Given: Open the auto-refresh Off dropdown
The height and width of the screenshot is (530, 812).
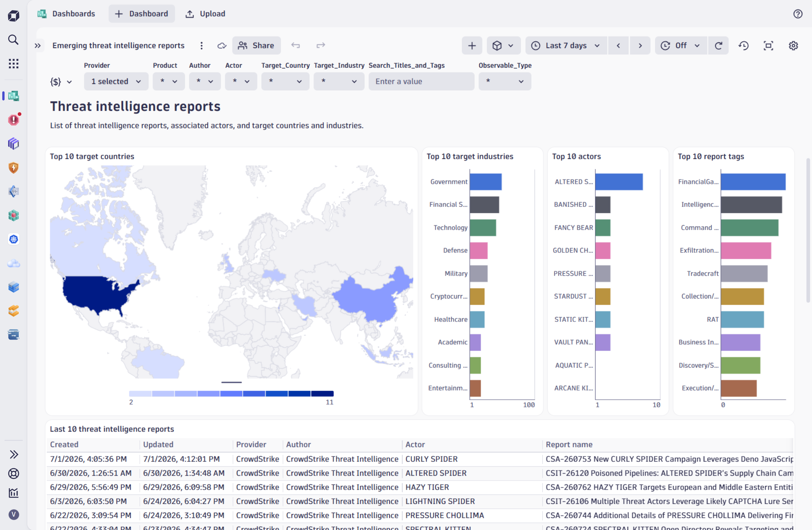Looking at the screenshot, I should click(x=681, y=45).
